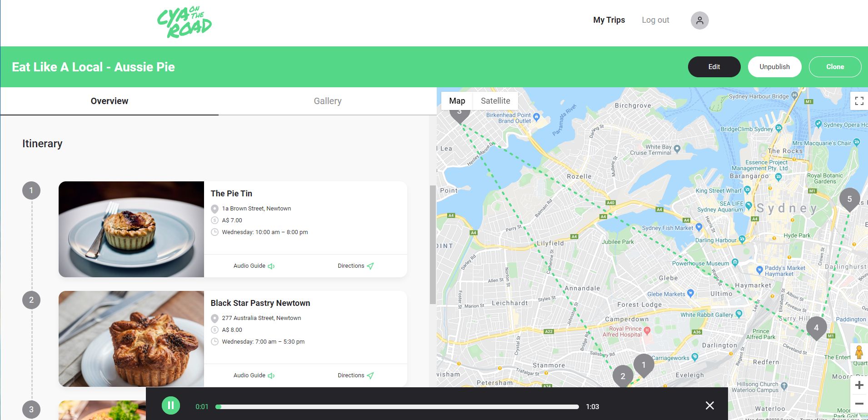Click map marker number 5

(x=849, y=199)
